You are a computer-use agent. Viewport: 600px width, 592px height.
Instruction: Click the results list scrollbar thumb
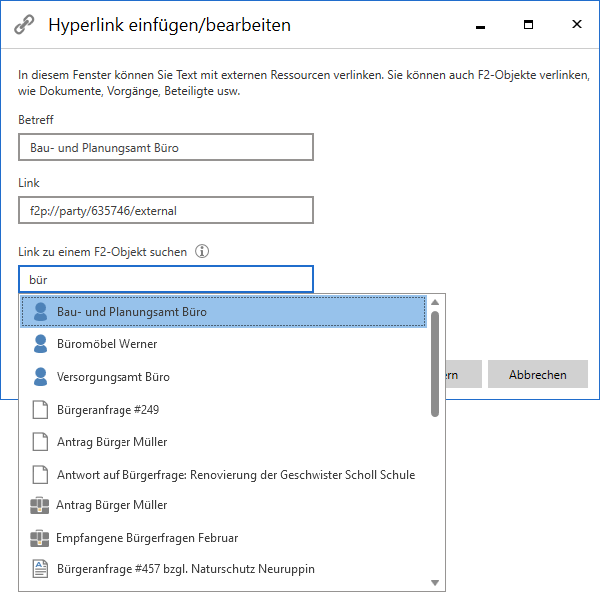(435, 364)
